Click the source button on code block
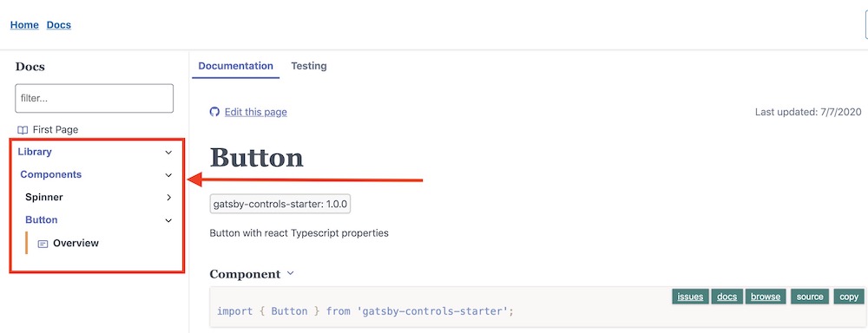The image size is (868, 333). (811, 297)
